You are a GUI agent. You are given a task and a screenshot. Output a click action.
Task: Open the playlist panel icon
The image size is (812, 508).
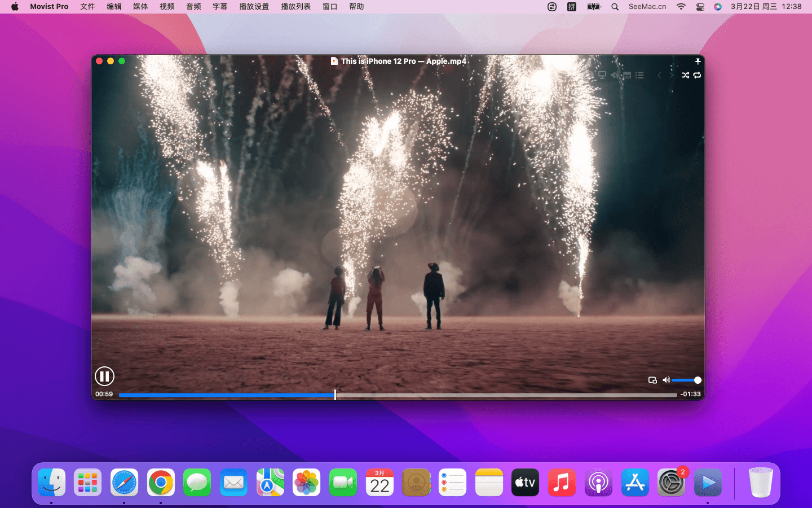pyautogui.click(x=639, y=75)
